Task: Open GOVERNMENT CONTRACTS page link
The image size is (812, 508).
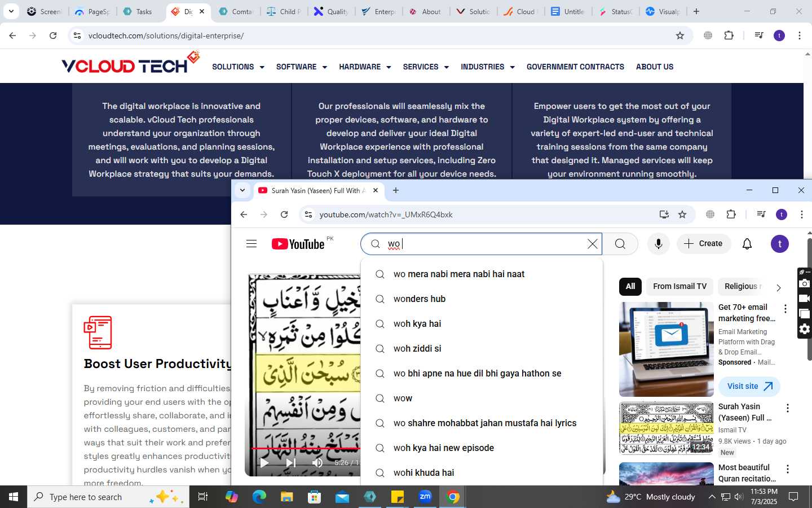Action: pyautogui.click(x=575, y=67)
